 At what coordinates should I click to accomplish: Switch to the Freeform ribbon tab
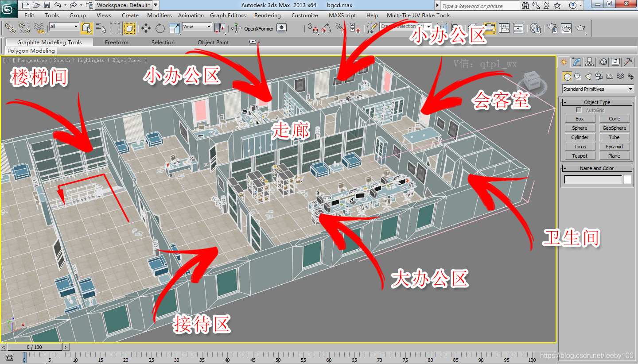pos(117,42)
